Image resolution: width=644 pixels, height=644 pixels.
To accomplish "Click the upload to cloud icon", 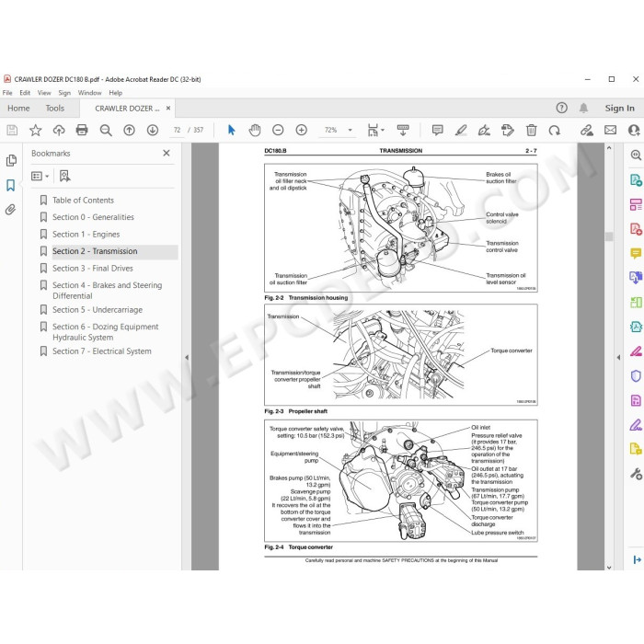I will tap(59, 131).
